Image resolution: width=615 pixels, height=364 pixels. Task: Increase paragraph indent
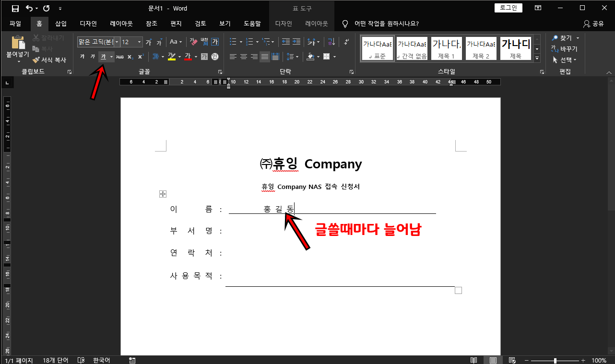(x=296, y=42)
